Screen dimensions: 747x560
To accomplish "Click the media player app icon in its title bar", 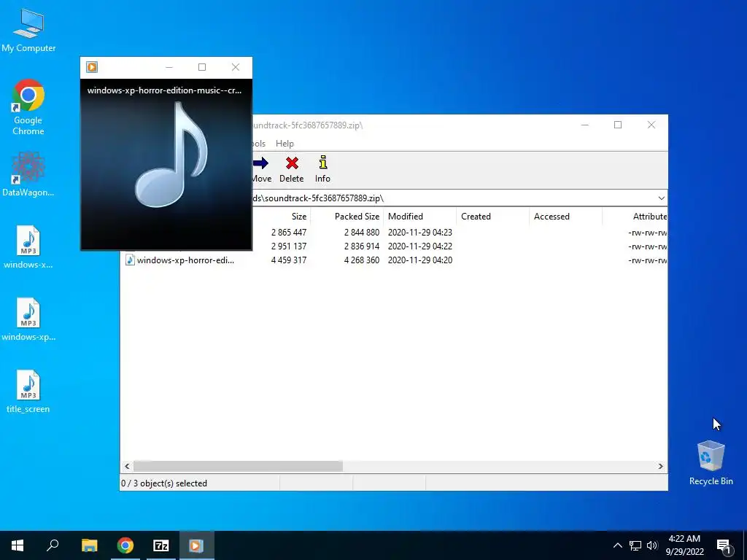I will (92, 67).
